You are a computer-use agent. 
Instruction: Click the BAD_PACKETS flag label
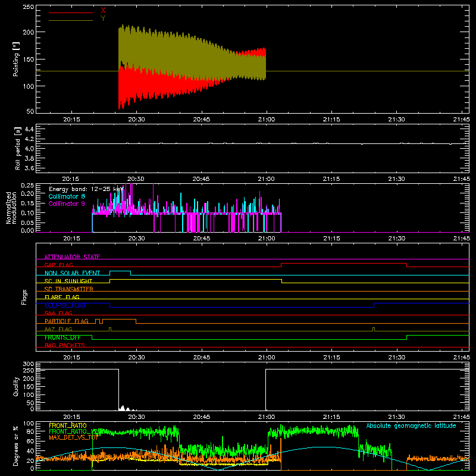(x=65, y=345)
